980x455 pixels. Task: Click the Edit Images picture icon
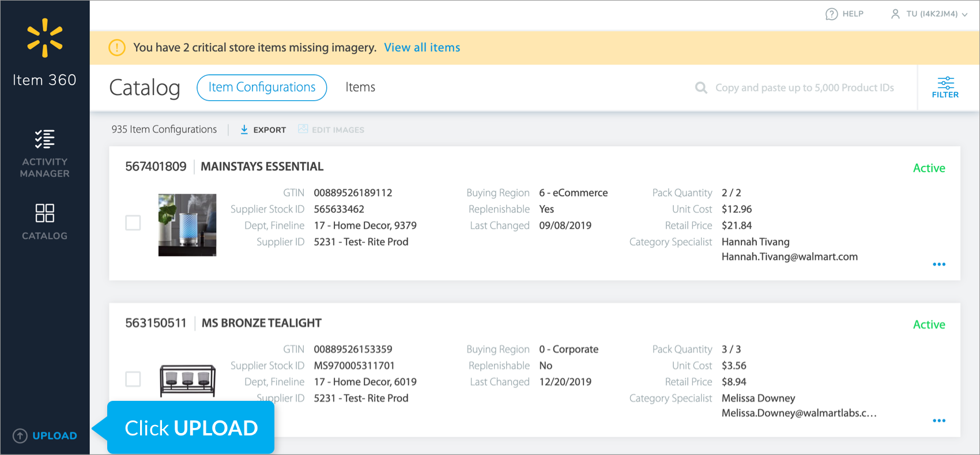[x=303, y=129]
